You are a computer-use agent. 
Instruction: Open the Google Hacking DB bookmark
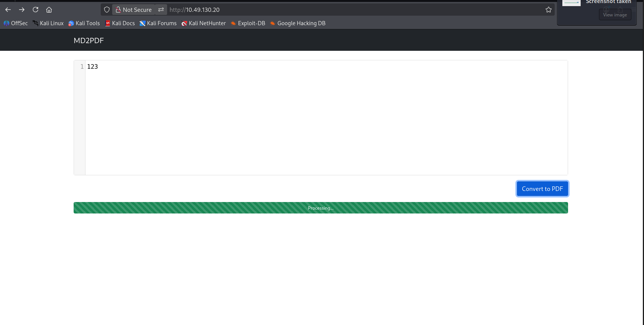pyautogui.click(x=298, y=23)
